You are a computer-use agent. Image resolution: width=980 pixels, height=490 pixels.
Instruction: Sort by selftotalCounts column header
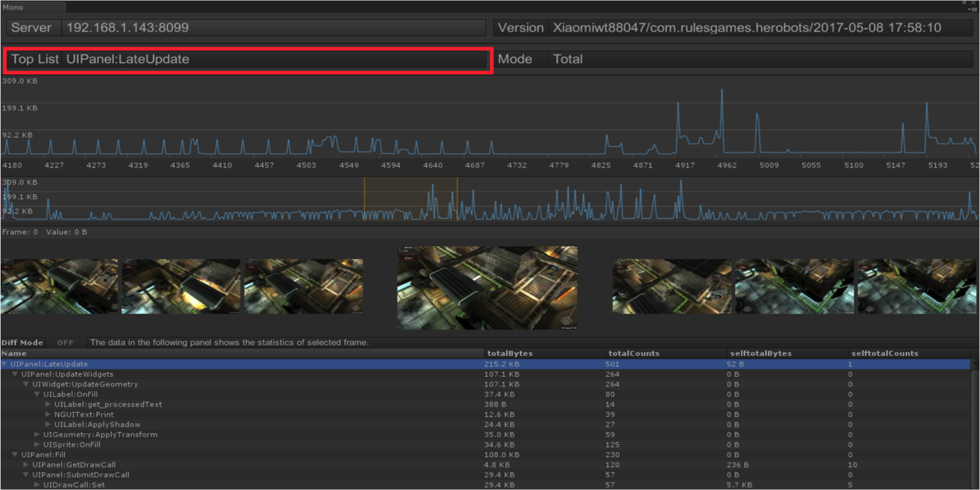click(885, 353)
